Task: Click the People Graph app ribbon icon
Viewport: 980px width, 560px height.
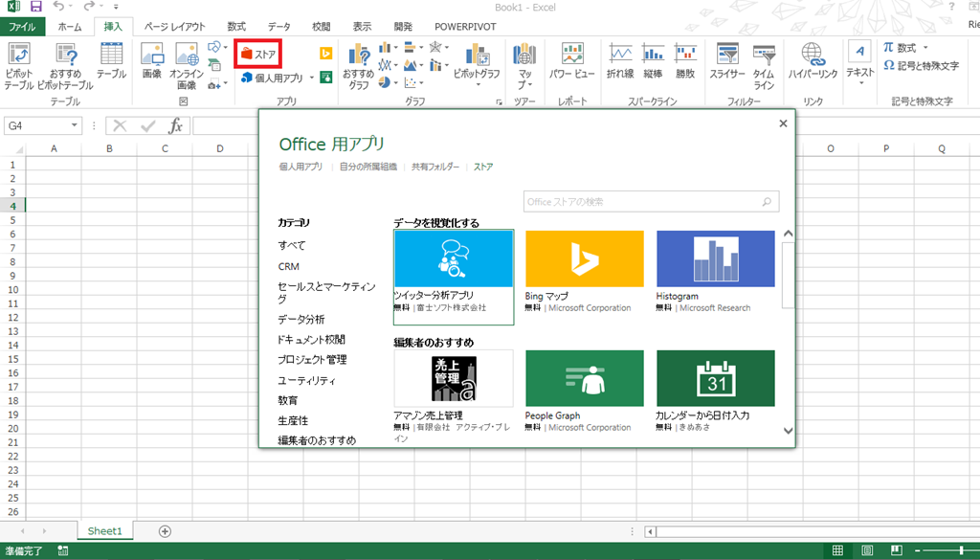Action: point(325,77)
